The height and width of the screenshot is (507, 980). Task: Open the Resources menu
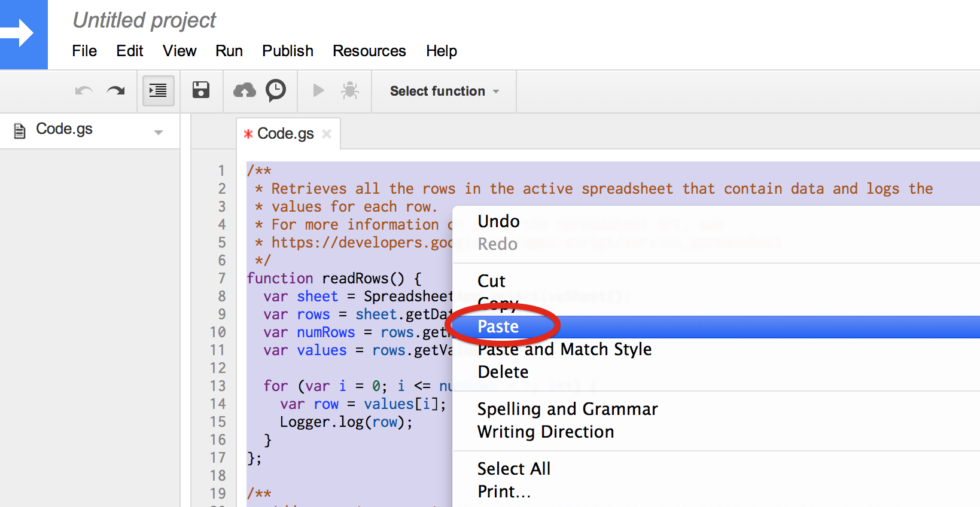tap(369, 51)
